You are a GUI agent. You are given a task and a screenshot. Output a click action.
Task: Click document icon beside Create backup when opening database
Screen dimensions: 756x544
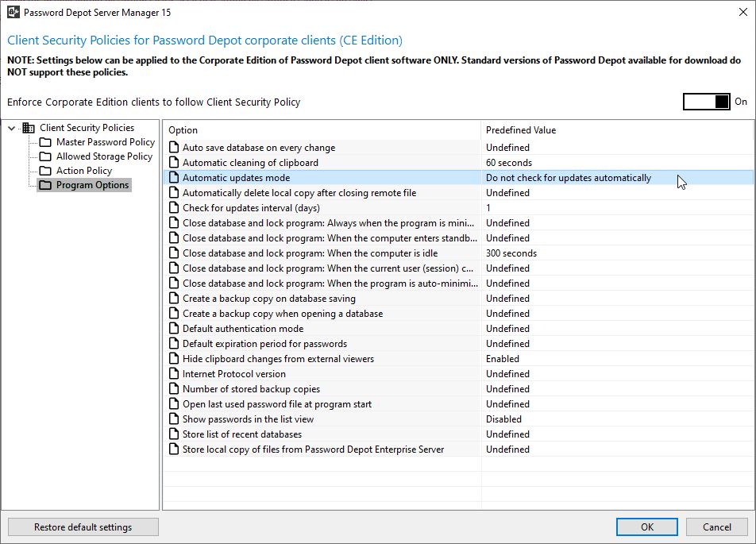pyautogui.click(x=174, y=314)
